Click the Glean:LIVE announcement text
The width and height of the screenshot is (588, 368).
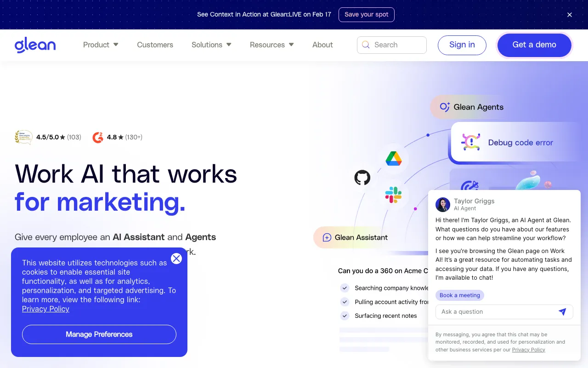click(264, 14)
